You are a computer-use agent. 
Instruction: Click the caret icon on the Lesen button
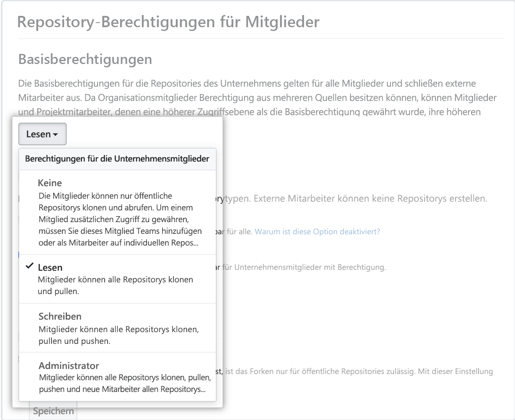click(56, 134)
